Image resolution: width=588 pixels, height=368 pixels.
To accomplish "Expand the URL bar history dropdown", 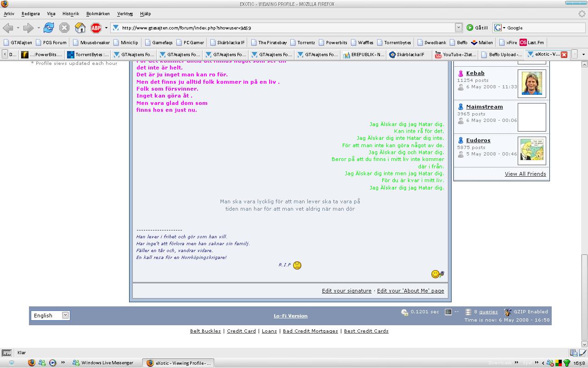I will point(458,28).
